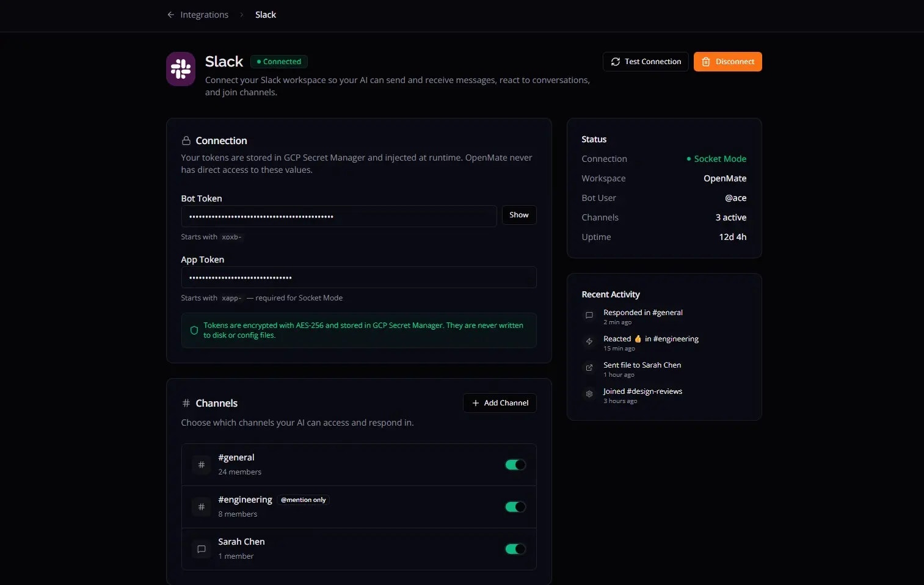Click the Slack logo icon

pyautogui.click(x=181, y=69)
